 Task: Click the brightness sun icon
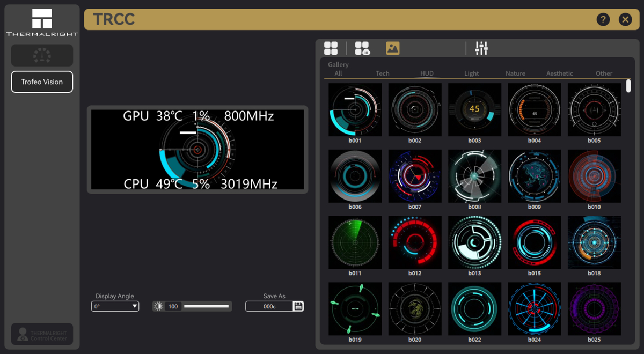point(158,306)
